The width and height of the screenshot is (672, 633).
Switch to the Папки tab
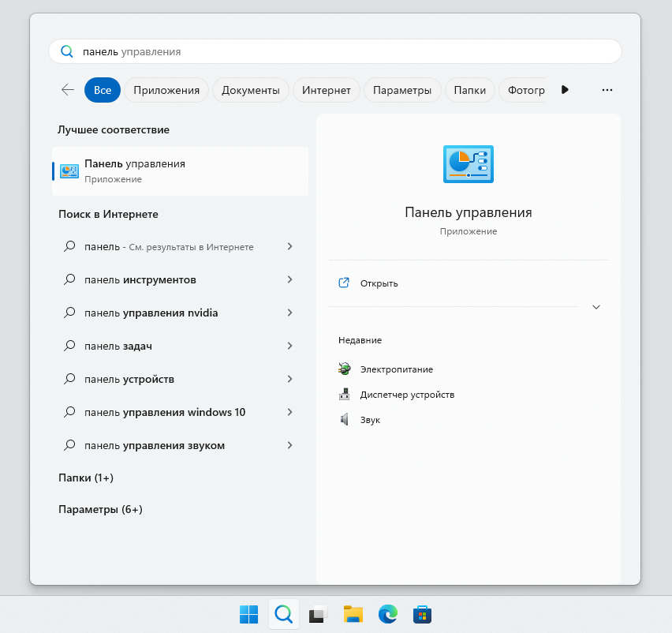(x=470, y=90)
